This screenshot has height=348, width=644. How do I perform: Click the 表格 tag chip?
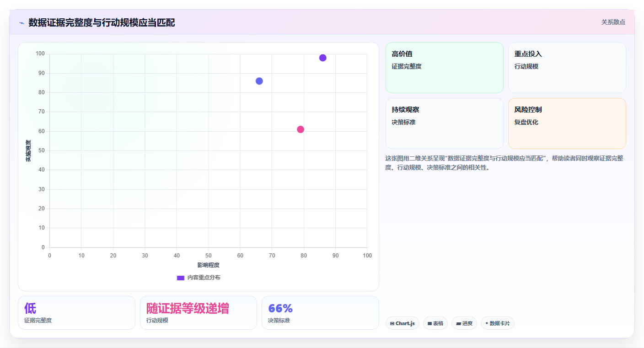pos(435,323)
